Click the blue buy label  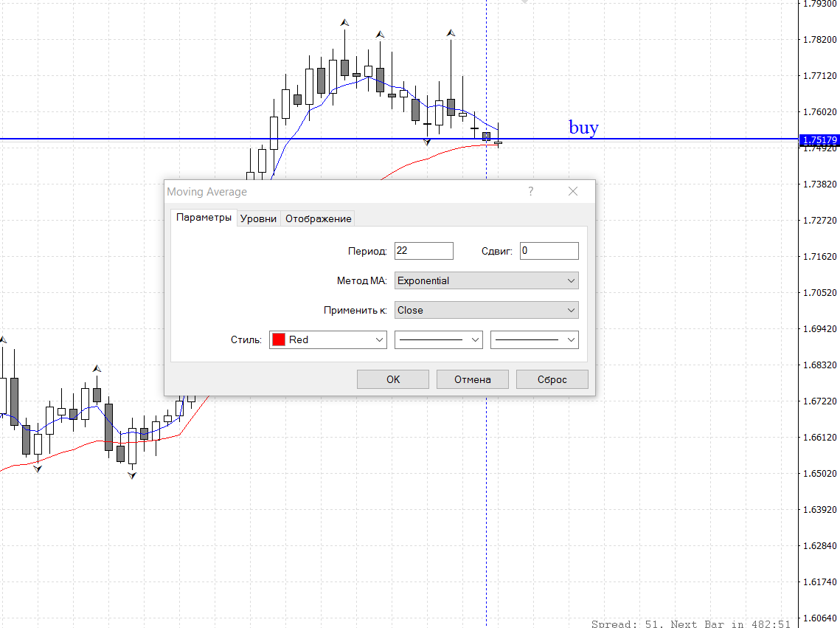click(x=583, y=128)
